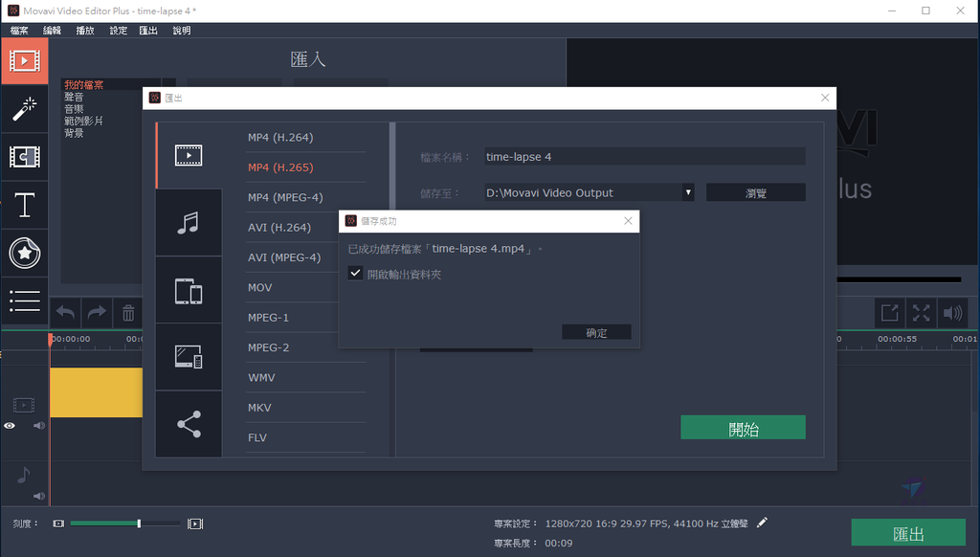
Task: Close the save success dialog
Action: coord(628,221)
